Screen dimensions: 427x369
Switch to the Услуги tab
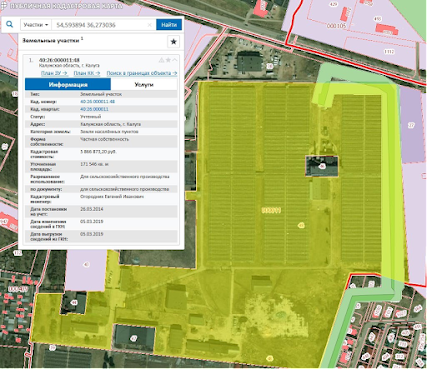pyautogui.click(x=144, y=84)
